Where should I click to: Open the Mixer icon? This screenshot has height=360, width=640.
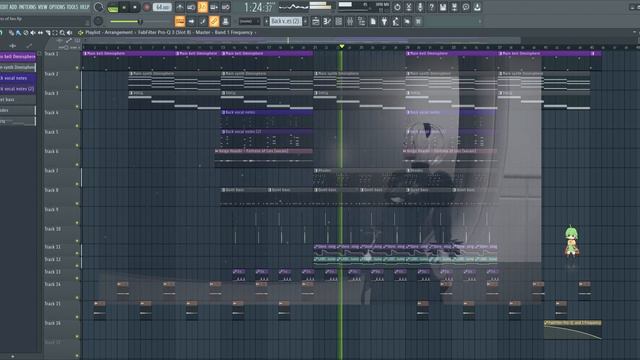350,21
